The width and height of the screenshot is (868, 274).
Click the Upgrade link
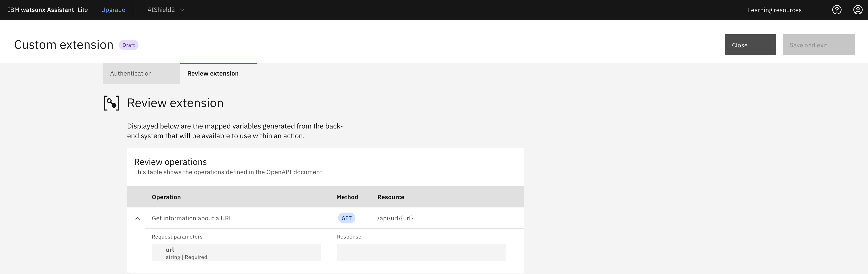(x=113, y=10)
